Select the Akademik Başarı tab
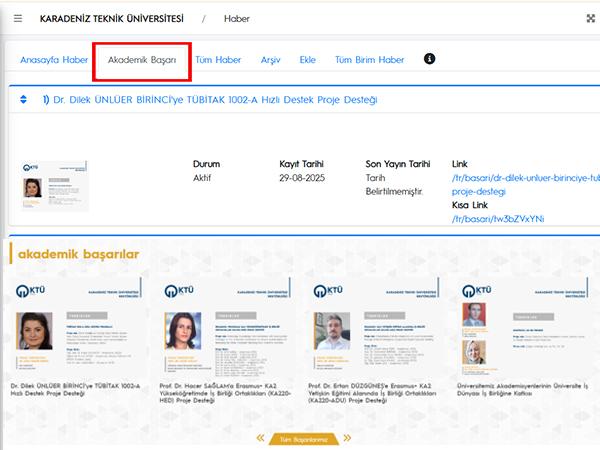This screenshot has height=450, width=600. click(142, 60)
